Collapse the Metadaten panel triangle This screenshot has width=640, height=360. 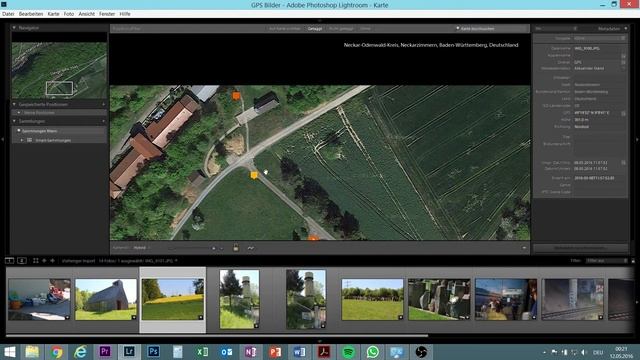click(626, 29)
